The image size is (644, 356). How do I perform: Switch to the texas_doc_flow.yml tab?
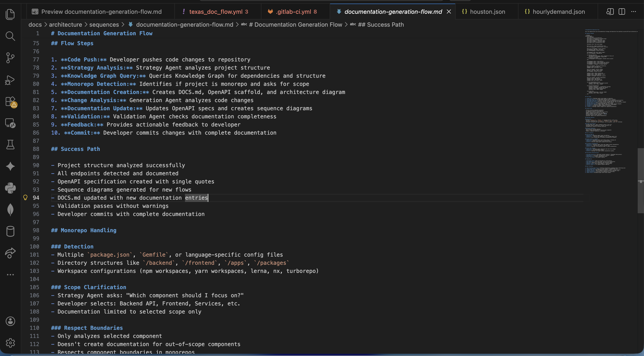(x=215, y=12)
